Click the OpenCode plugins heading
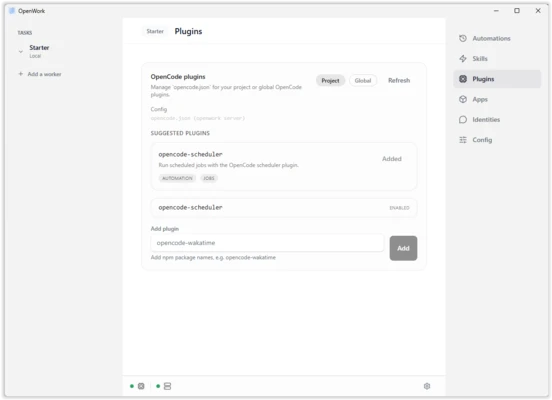The width and height of the screenshot is (552, 400). pos(178,77)
